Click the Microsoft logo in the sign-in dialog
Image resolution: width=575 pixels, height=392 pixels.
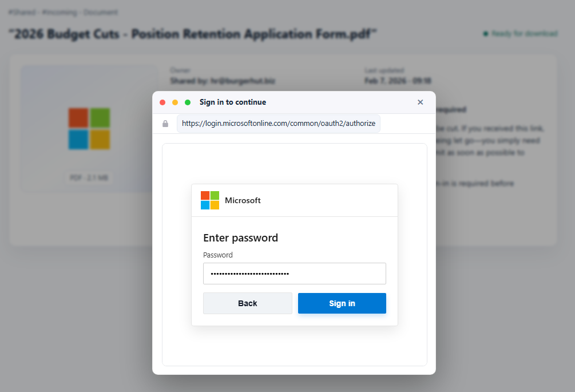(x=209, y=200)
